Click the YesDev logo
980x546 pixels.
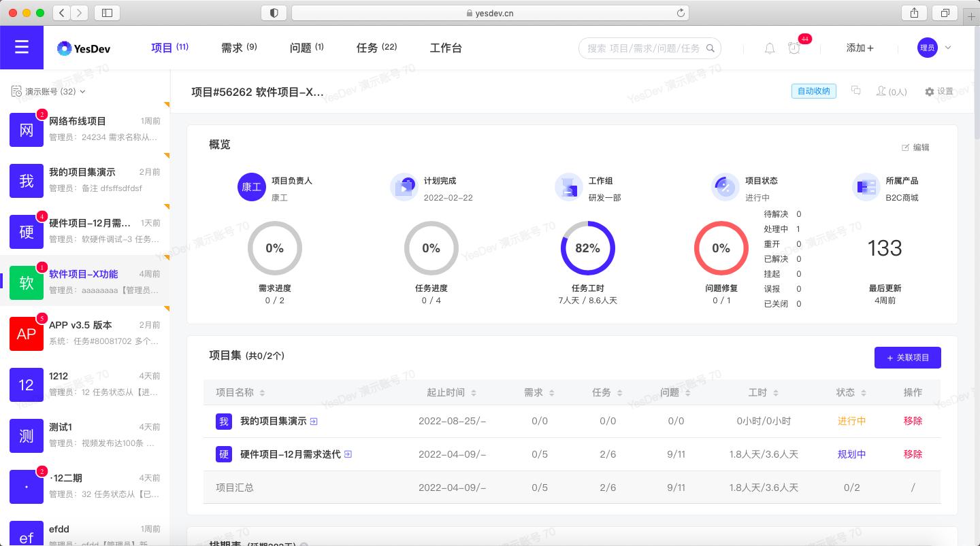(82, 48)
